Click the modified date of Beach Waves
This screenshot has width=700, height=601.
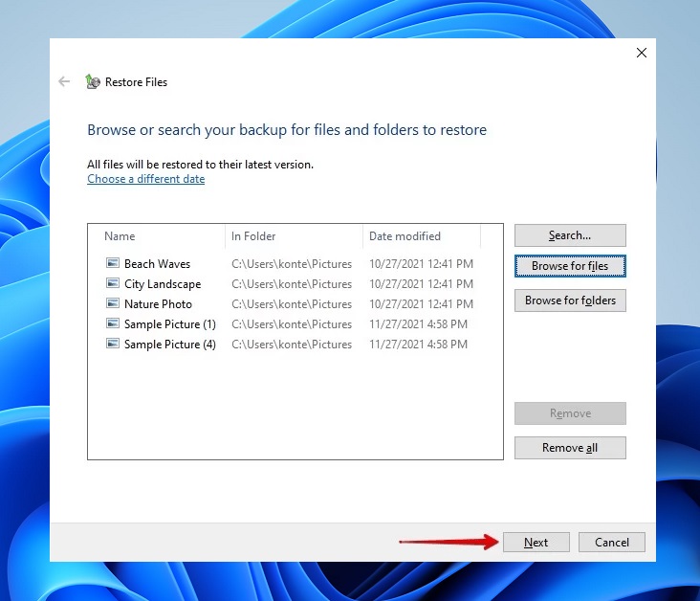(421, 264)
